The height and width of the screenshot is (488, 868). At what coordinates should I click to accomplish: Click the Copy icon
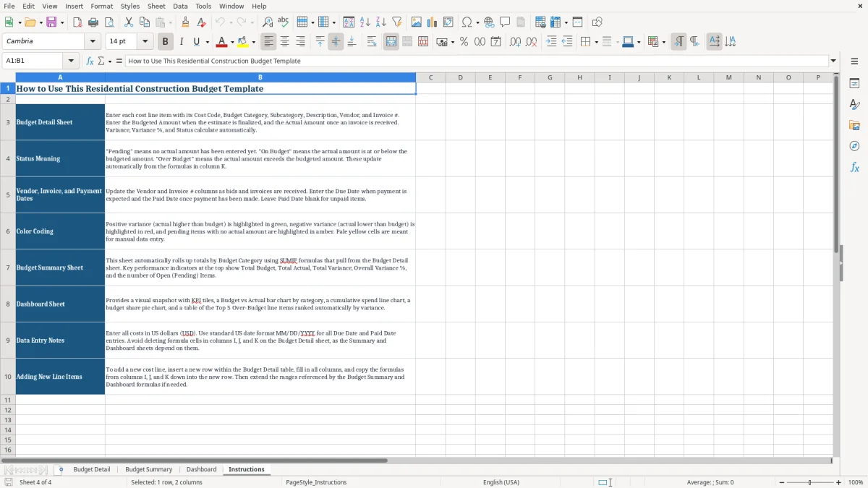pos(145,22)
